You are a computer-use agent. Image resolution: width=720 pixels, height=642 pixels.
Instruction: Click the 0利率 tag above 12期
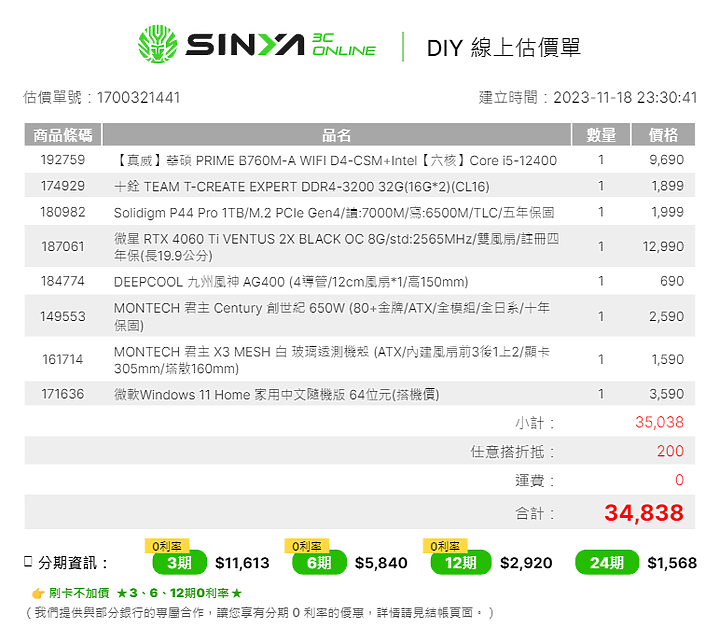[445, 546]
